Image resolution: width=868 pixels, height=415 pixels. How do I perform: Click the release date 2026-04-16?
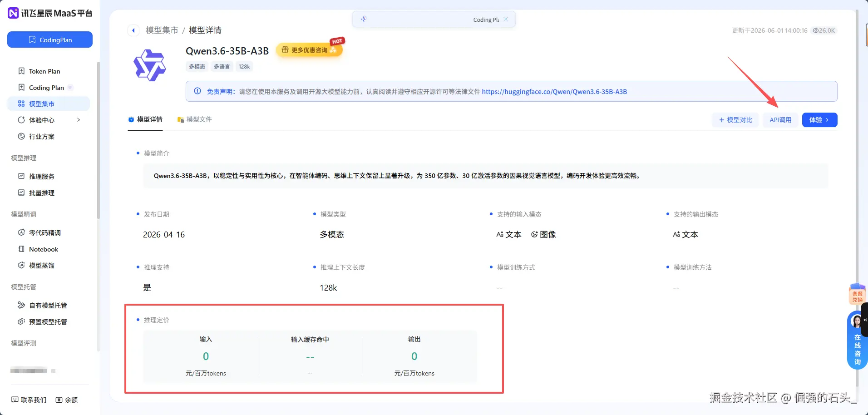point(164,235)
